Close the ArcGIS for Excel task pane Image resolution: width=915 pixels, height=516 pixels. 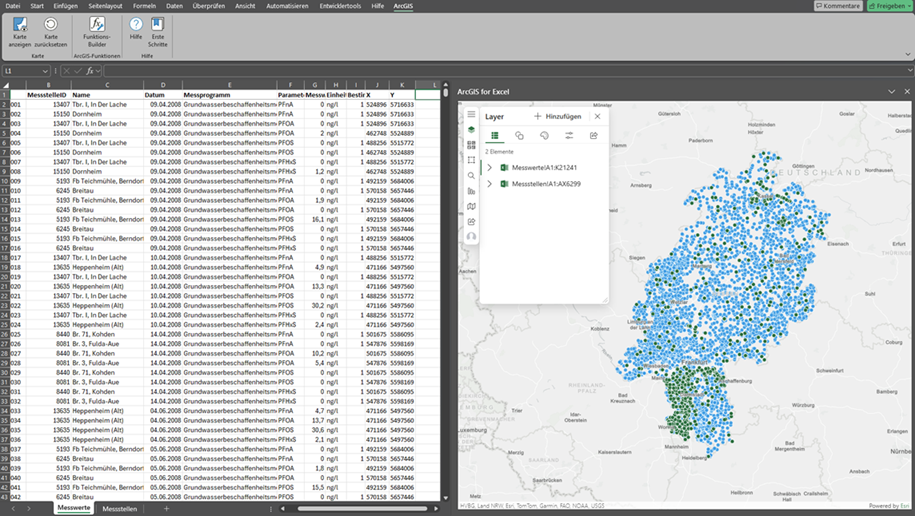pos(907,92)
